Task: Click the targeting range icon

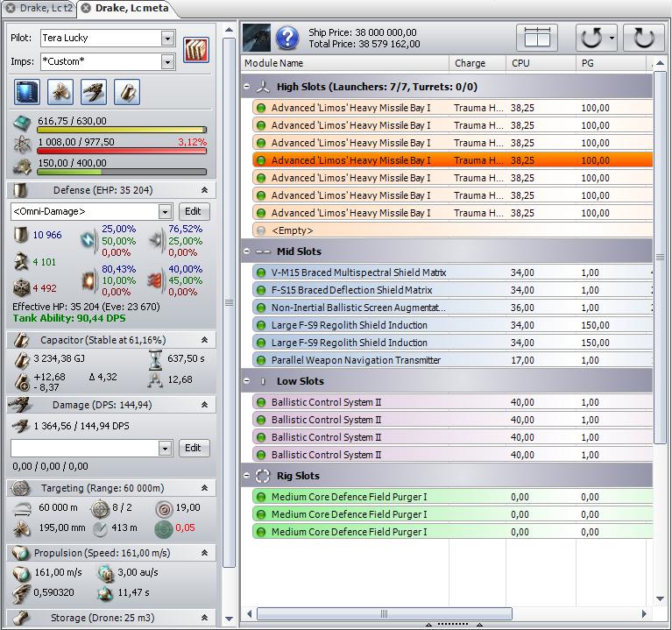Action: [22, 509]
